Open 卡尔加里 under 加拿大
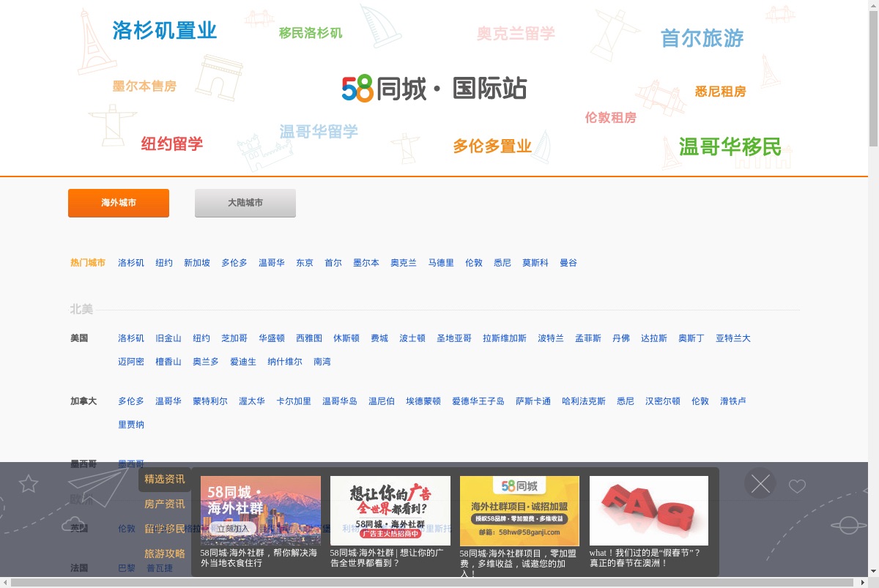The height and width of the screenshot is (588, 879). tap(294, 401)
